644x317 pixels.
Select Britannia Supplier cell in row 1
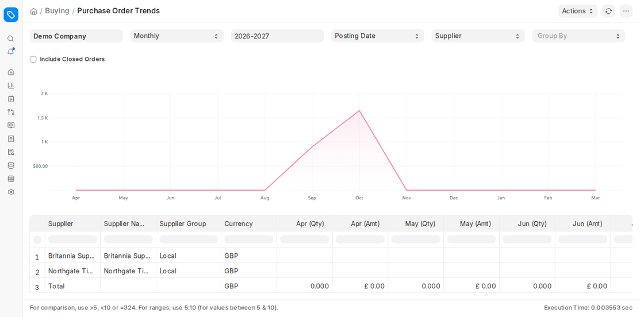click(x=72, y=256)
